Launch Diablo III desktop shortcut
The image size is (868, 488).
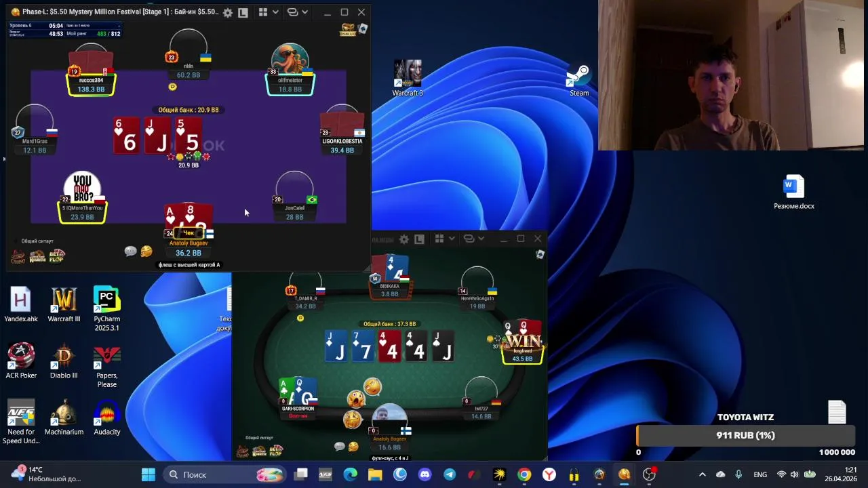tap(64, 361)
